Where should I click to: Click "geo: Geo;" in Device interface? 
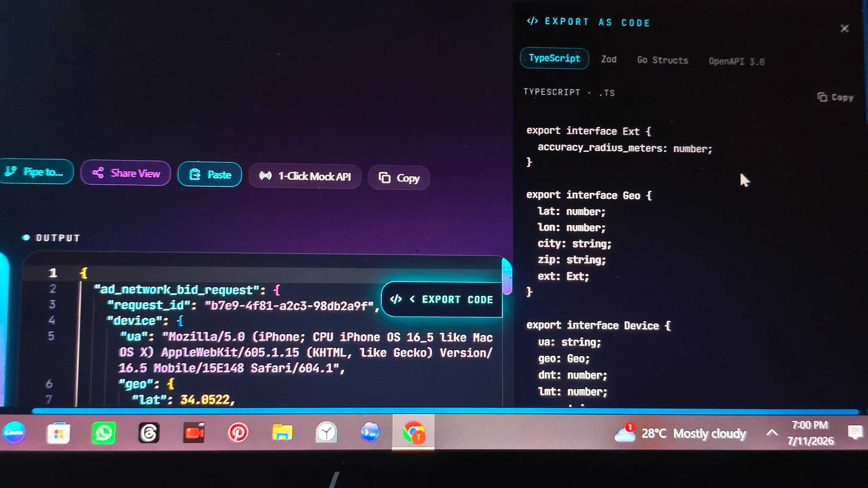click(x=564, y=358)
